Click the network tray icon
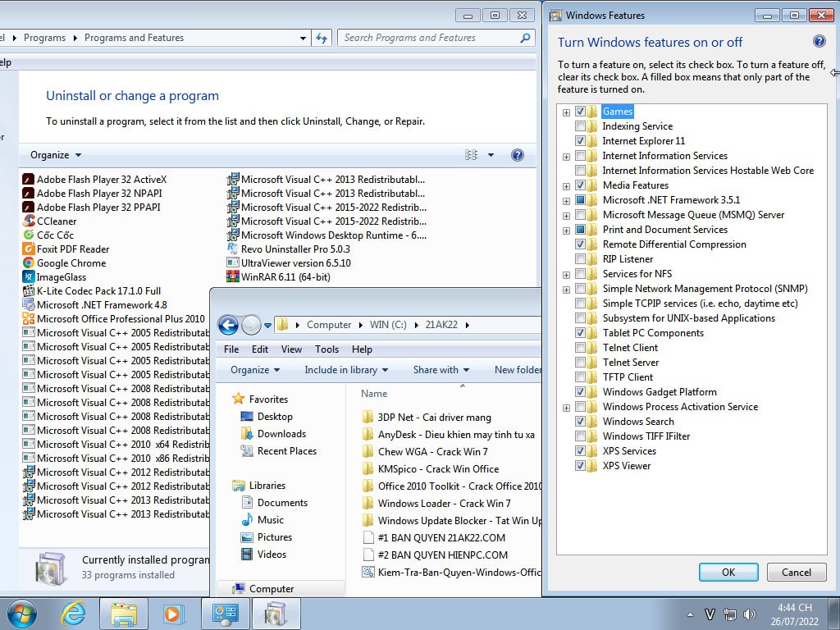Image resolution: width=840 pixels, height=630 pixels. tap(729, 614)
